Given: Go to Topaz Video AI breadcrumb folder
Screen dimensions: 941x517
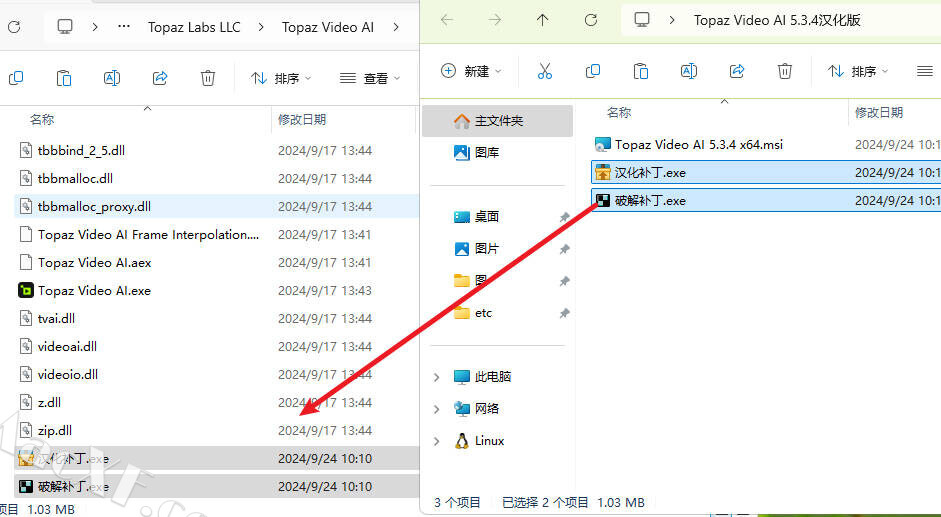Looking at the screenshot, I should pyautogui.click(x=328, y=27).
